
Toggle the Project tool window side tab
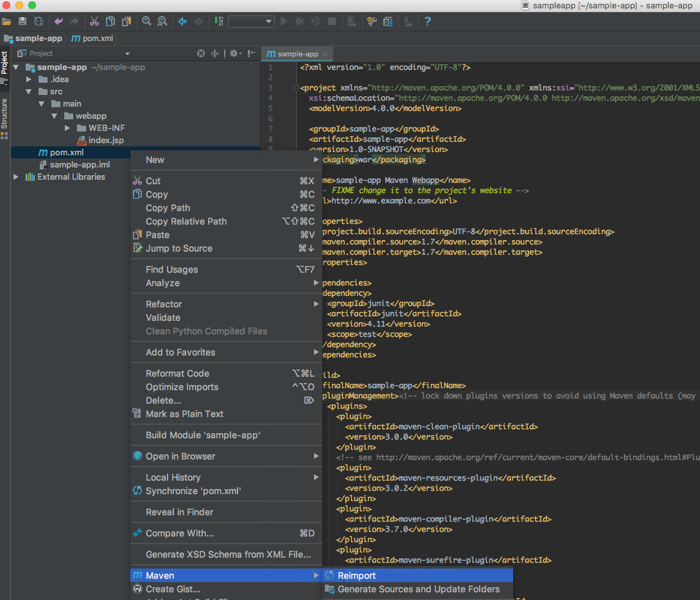click(4, 64)
